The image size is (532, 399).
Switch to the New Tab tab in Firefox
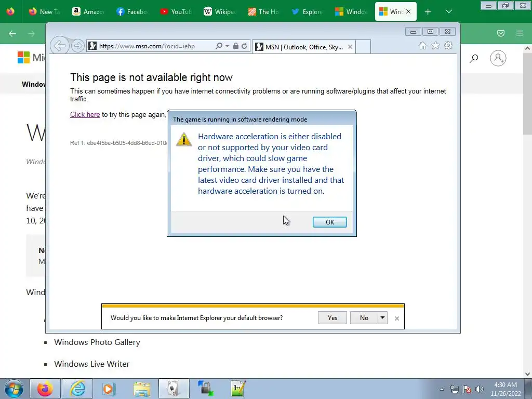coord(44,11)
